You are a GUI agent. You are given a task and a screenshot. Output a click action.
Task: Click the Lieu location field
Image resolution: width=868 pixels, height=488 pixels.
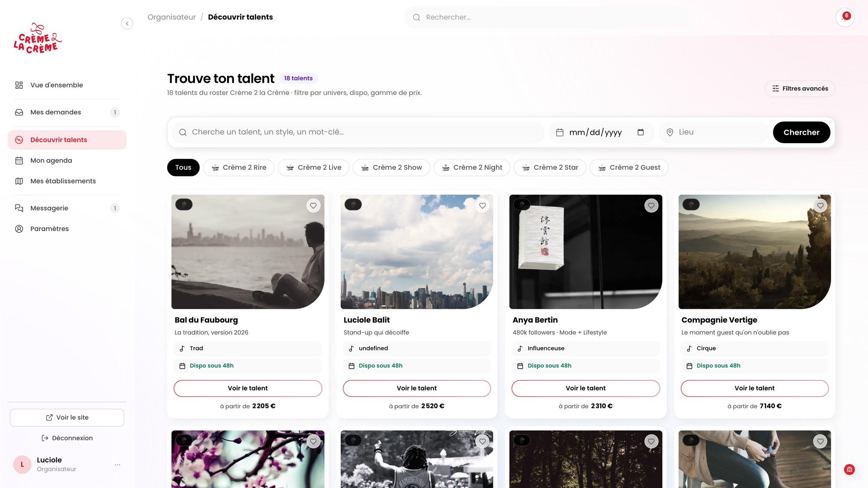(x=713, y=132)
